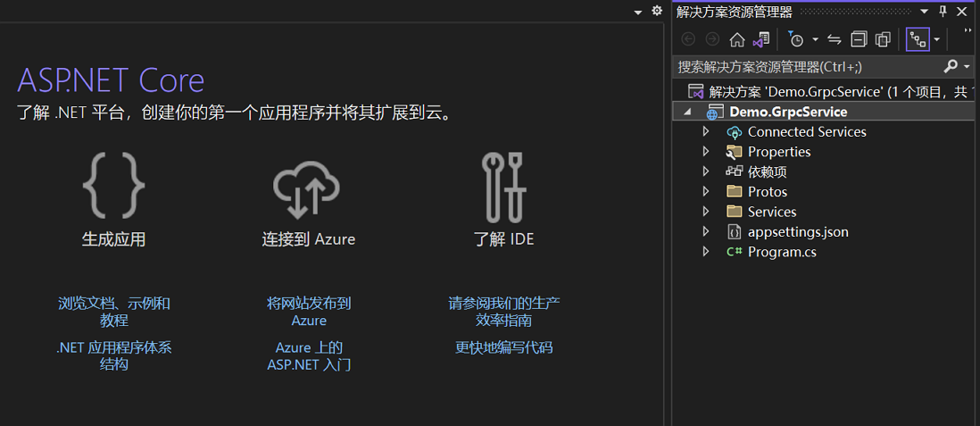980x426 pixels.
Task: Open 浏览文档、示例和教程 link
Action: click(x=113, y=313)
